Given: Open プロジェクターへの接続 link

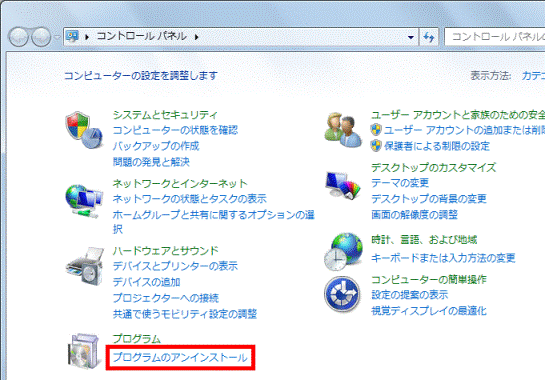Looking at the screenshot, I should (166, 298).
